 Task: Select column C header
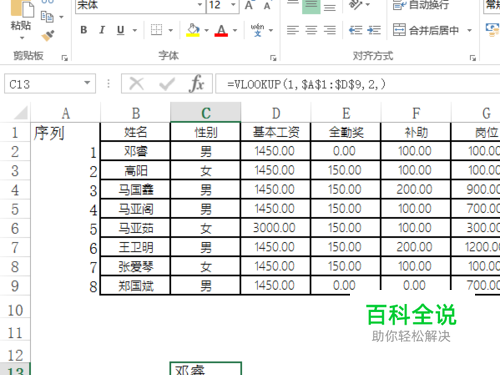coord(206,113)
